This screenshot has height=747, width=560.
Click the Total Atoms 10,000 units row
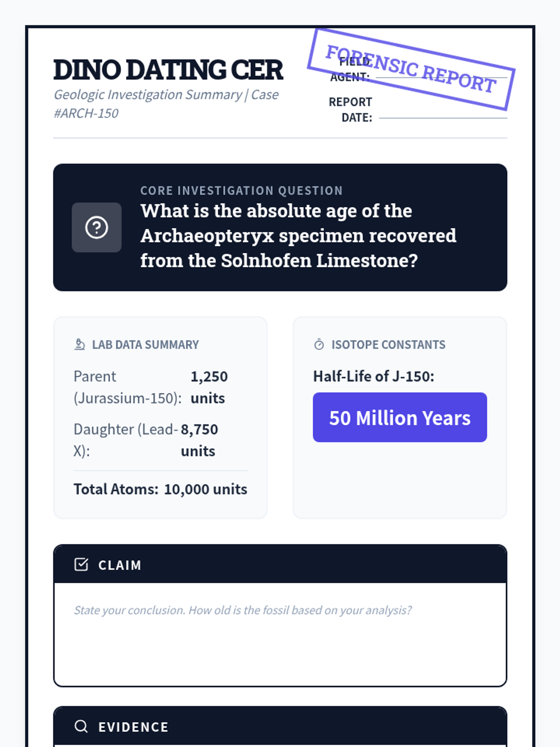[160, 489]
